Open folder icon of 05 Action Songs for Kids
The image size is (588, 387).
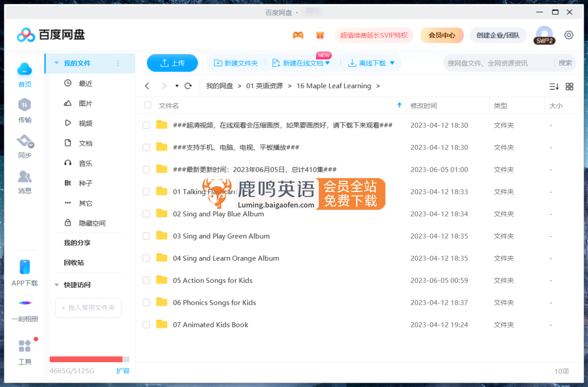162,280
